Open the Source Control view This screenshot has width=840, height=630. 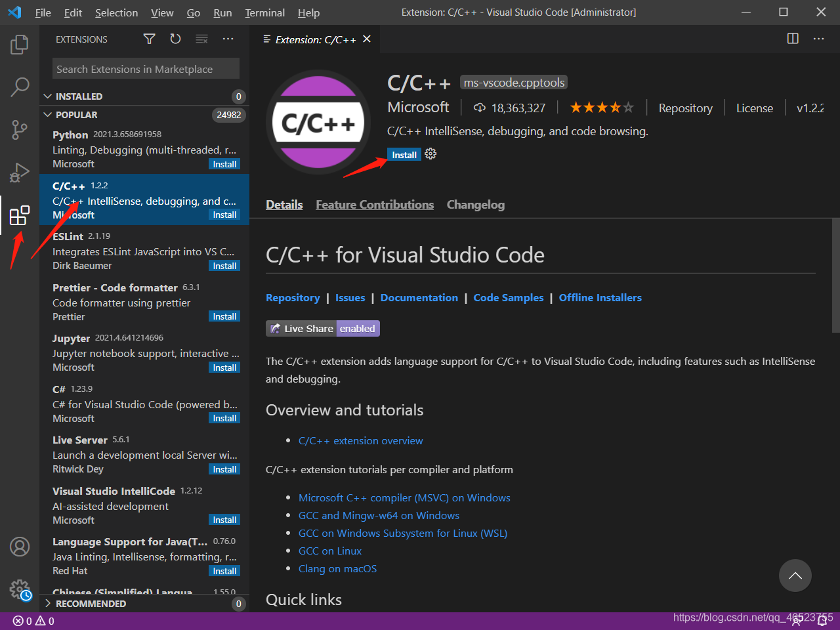point(20,129)
